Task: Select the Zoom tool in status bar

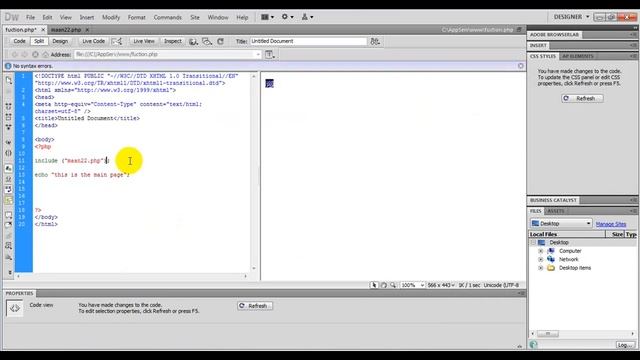Action: click(x=393, y=285)
